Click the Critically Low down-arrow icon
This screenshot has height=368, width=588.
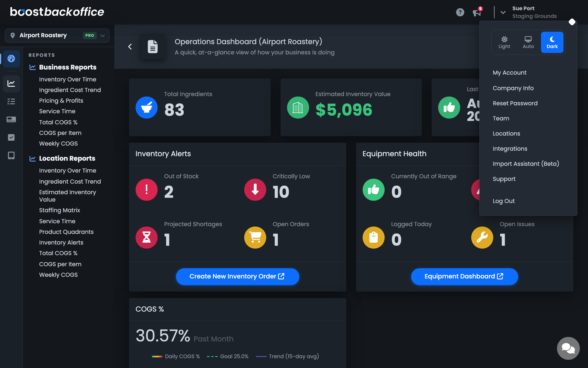click(255, 190)
